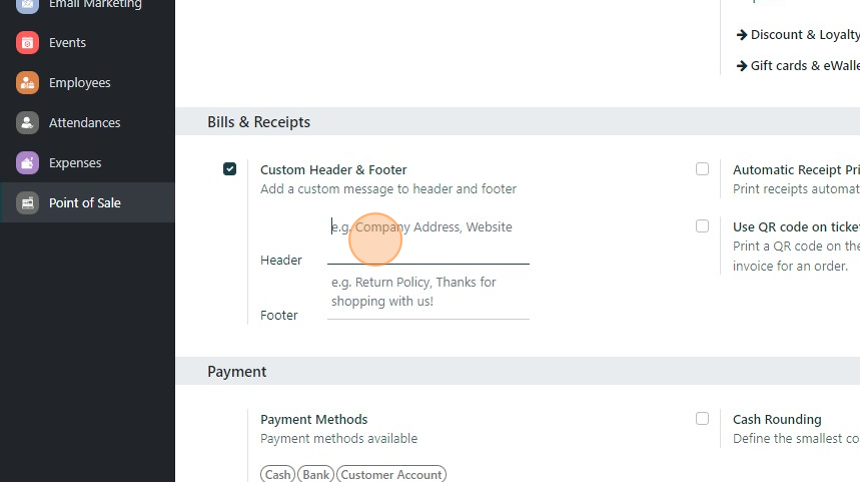
Task: Open the Events app icon
Action: (x=27, y=43)
